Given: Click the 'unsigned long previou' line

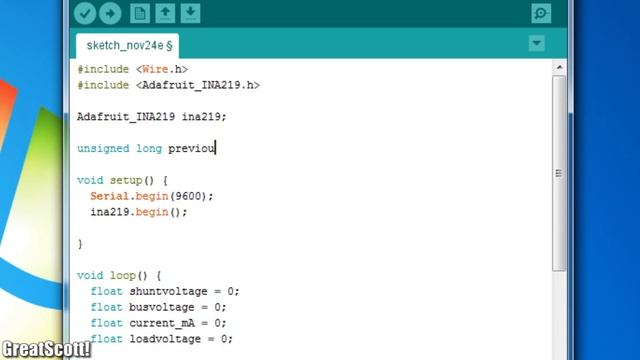Looking at the screenshot, I should pos(146,149).
